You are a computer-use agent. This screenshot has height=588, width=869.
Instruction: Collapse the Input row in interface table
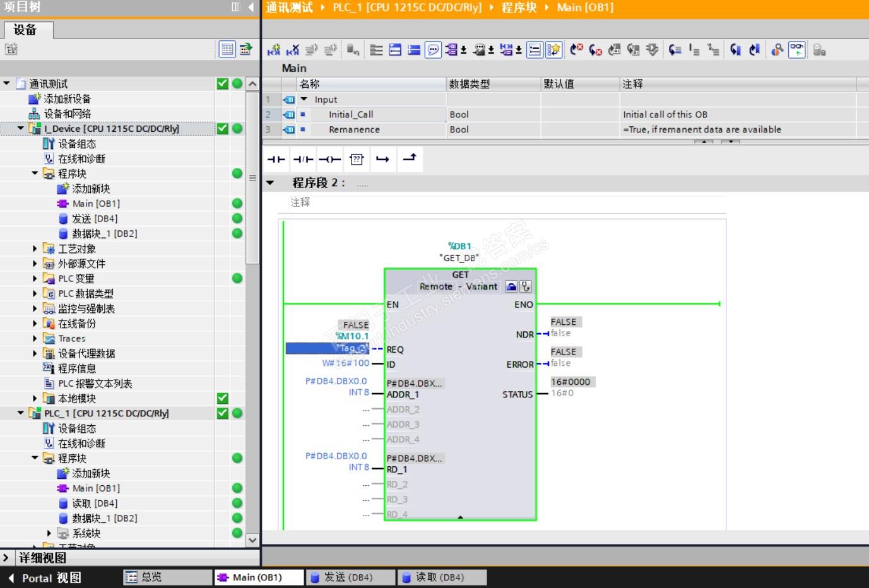(x=304, y=100)
